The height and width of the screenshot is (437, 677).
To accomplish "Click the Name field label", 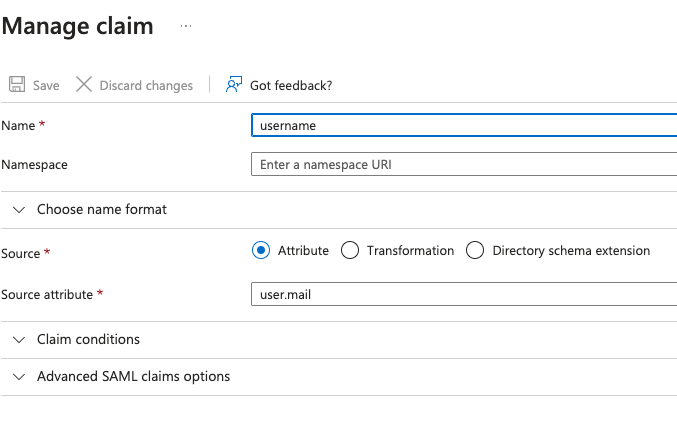I will 18,126.
